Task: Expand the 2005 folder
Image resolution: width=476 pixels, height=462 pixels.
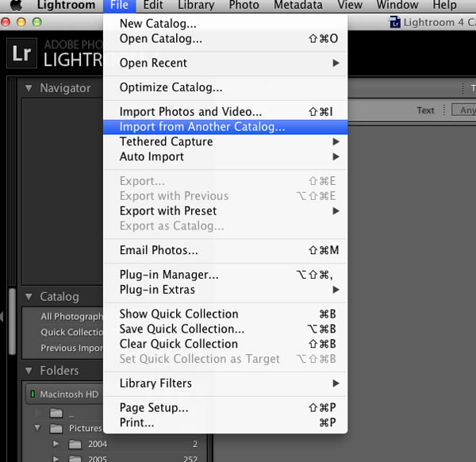Action: point(56,458)
